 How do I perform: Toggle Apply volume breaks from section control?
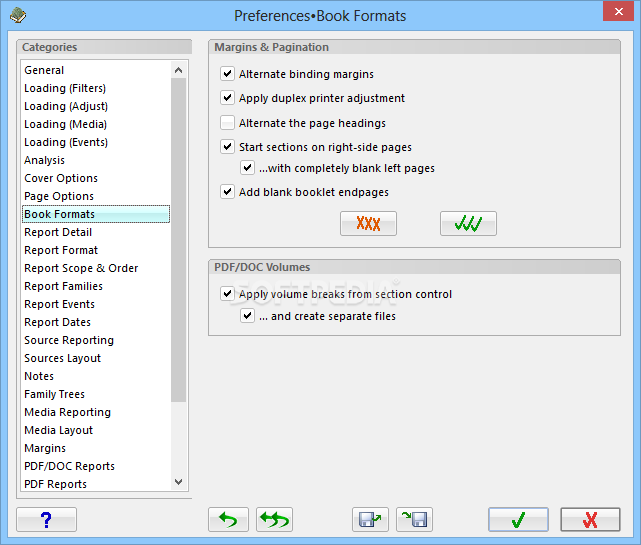tap(227, 294)
